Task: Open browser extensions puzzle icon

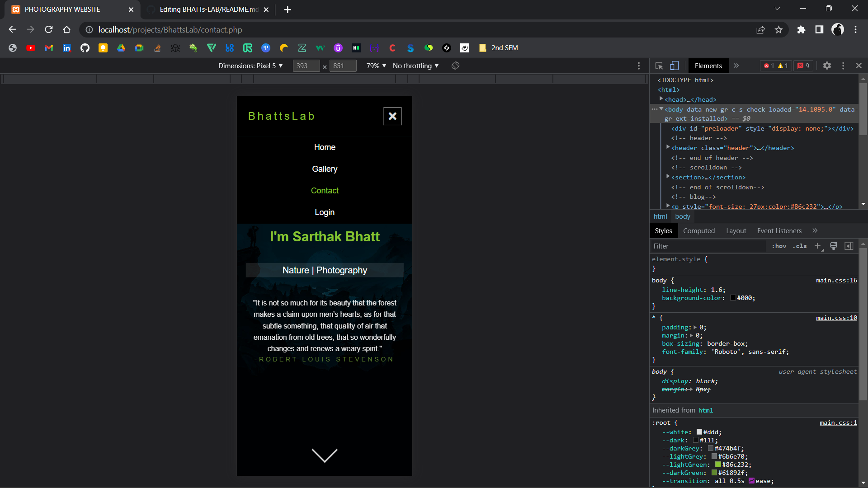Action: [x=801, y=30]
